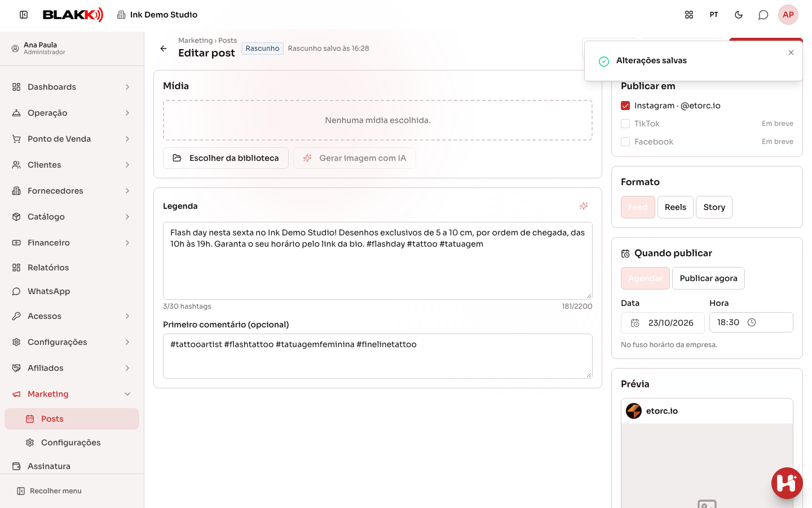Viewport: 812px width, 508px height.
Task: Open the Fornecedores menu item
Action: (72, 191)
